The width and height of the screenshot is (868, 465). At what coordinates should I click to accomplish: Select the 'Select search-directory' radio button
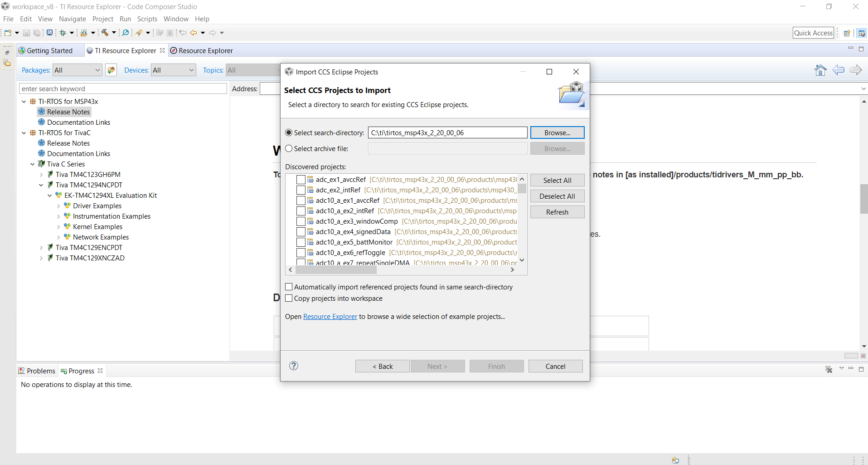click(289, 132)
